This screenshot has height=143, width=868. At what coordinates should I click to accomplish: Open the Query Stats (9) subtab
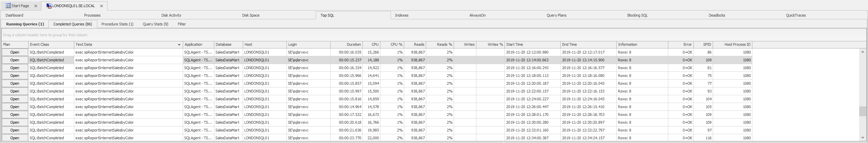coord(155,24)
